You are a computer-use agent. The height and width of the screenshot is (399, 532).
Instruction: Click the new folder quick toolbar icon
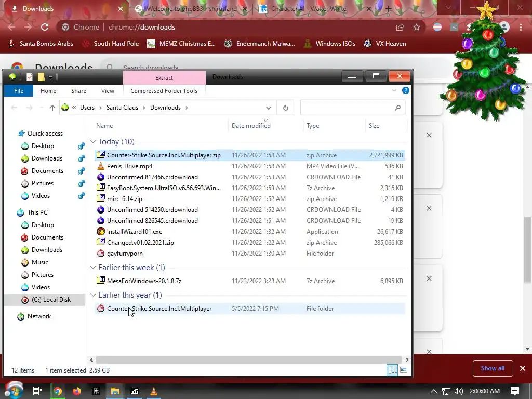click(41, 77)
